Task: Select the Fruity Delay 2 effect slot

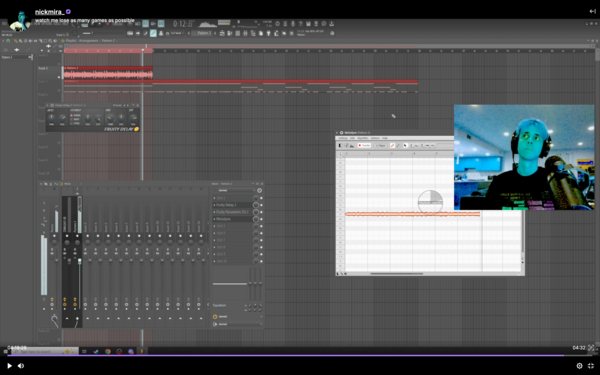Action: (x=232, y=205)
